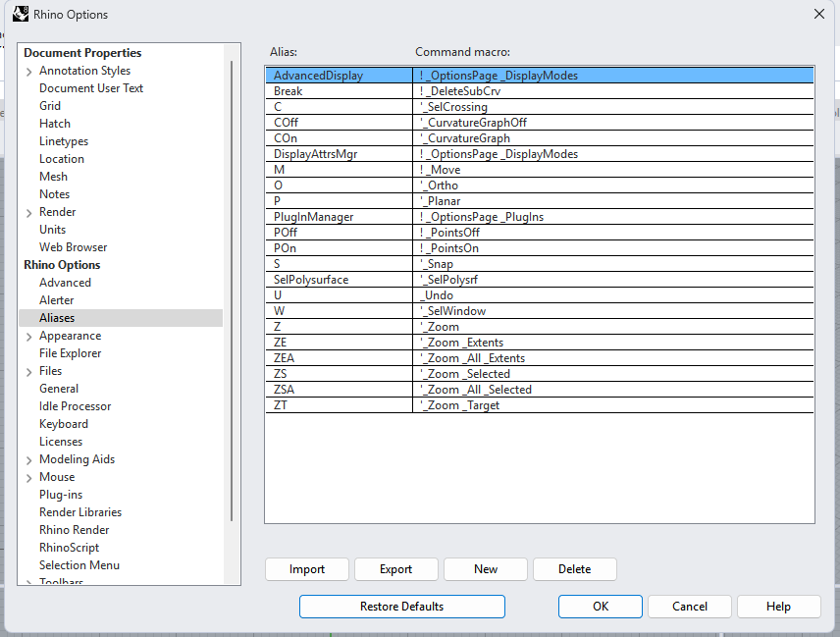Image resolution: width=840 pixels, height=637 pixels.
Task: Select the Plug-ins page
Action: point(61,494)
